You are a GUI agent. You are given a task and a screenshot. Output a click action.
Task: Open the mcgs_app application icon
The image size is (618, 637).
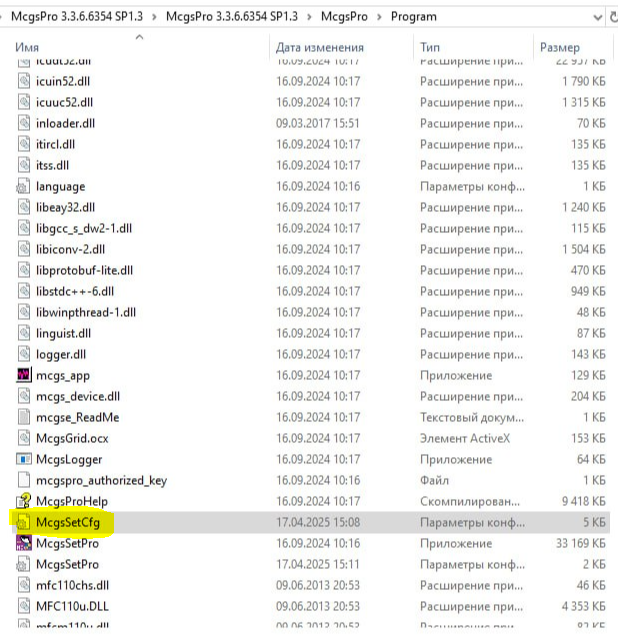[24, 375]
